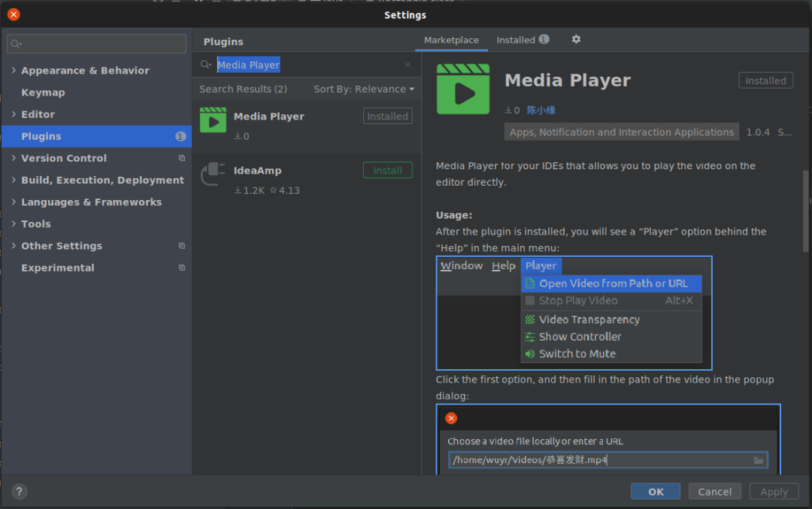This screenshot has height=509, width=812.
Task: Select the IdeaAmp search result row
Action: (x=307, y=180)
